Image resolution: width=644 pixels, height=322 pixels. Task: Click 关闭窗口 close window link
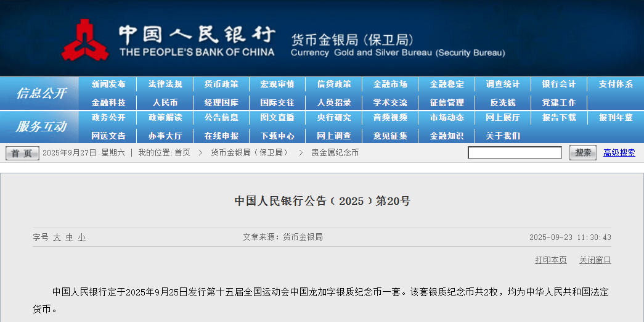(x=595, y=260)
